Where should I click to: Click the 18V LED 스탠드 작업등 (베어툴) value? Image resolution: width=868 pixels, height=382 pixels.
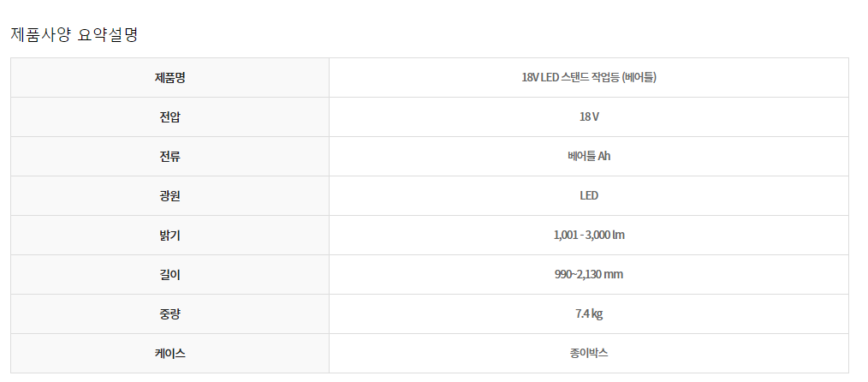(x=588, y=77)
